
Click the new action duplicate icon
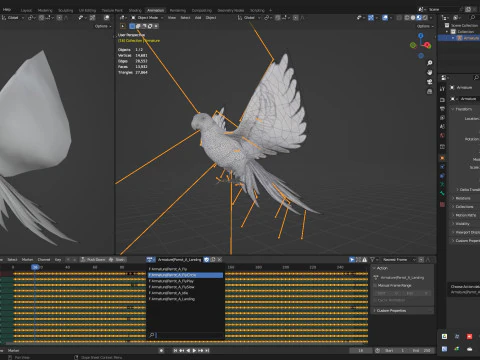213,259
